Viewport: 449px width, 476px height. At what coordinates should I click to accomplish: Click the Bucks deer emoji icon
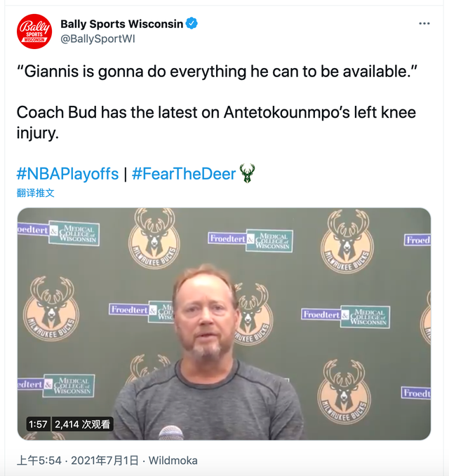(247, 173)
